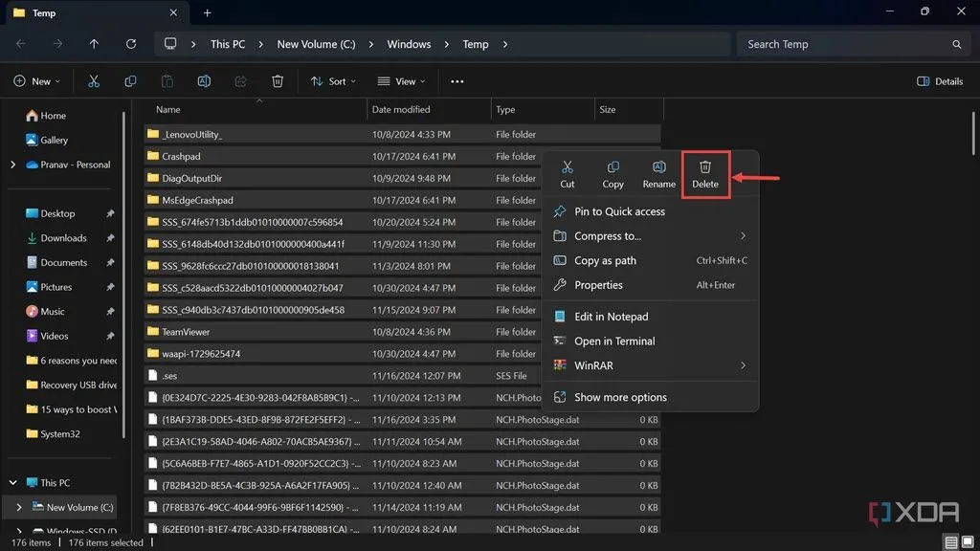Select the waapi-1729625474 folder

pyautogui.click(x=343, y=354)
